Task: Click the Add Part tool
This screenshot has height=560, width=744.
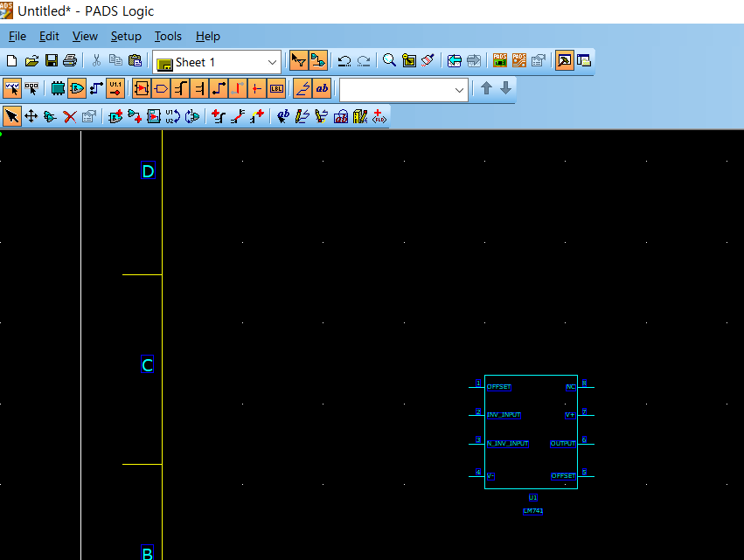Action: 115,116
